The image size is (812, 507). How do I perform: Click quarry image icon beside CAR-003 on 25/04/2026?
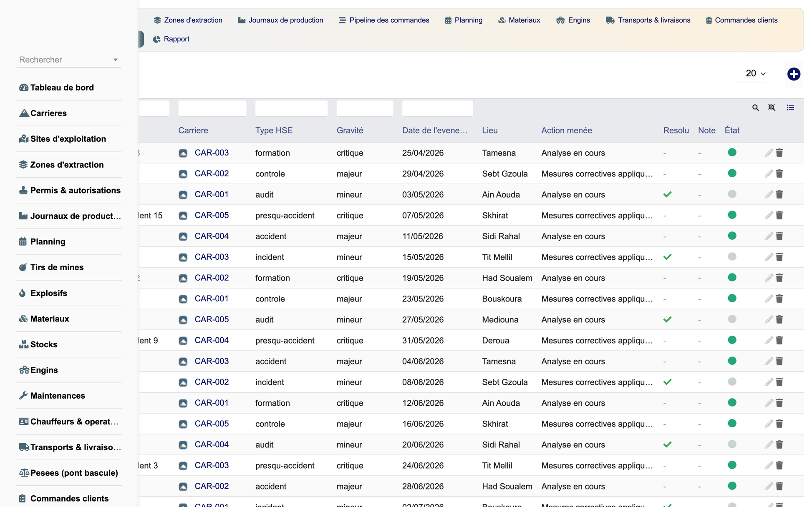(x=183, y=153)
